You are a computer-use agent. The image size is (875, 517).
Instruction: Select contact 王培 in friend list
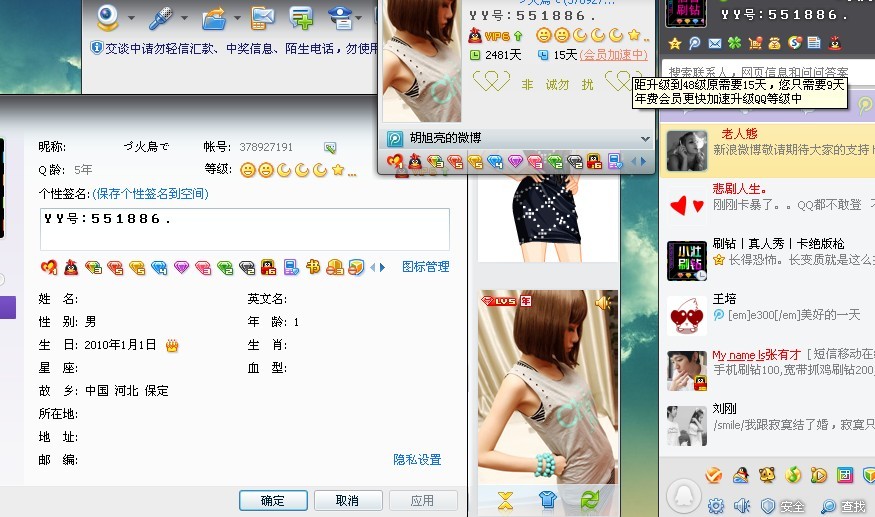click(767, 315)
